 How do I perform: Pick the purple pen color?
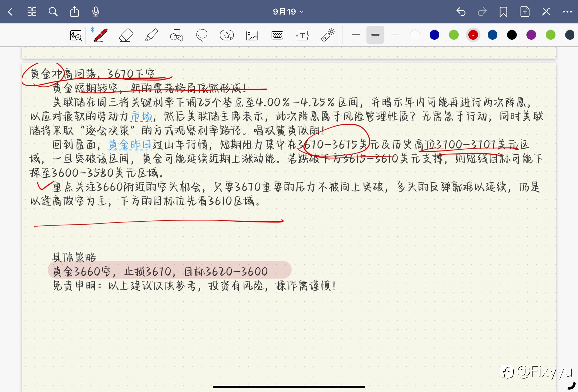tap(531, 35)
